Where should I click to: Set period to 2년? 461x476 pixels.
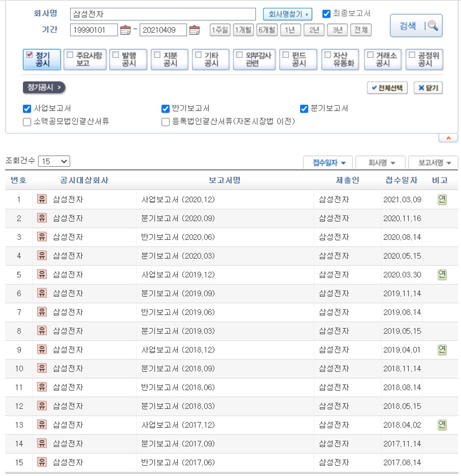(x=314, y=30)
